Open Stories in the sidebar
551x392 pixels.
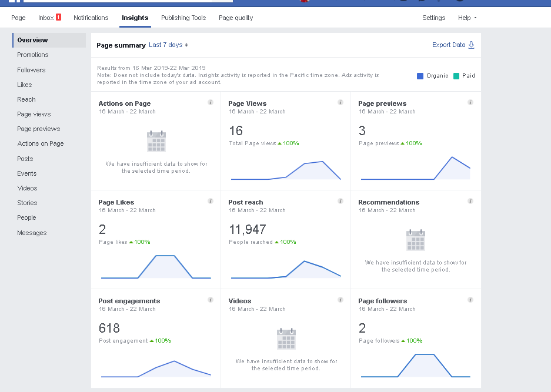pyautogui.click(x=27, y=203)
